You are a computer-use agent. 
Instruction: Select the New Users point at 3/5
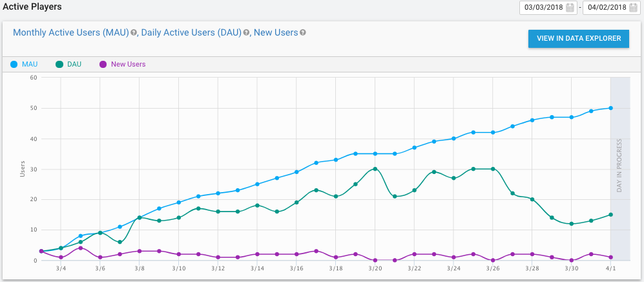pos(81,248)
